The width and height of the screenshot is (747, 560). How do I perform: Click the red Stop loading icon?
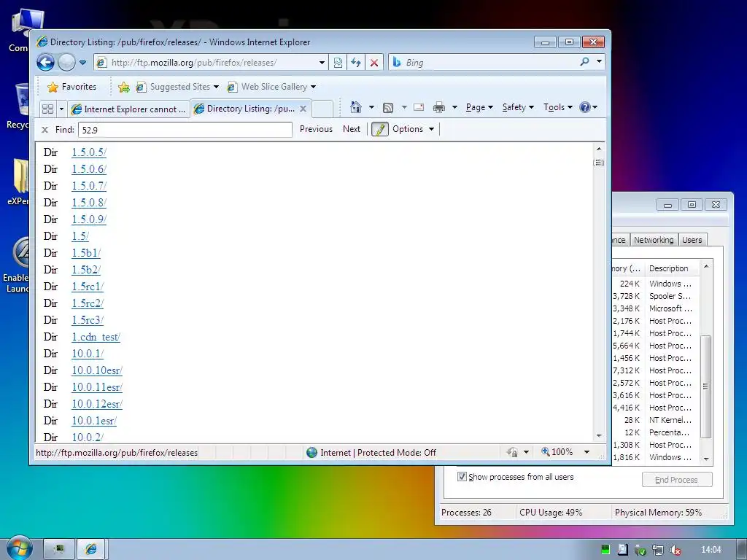click(374, 63)
